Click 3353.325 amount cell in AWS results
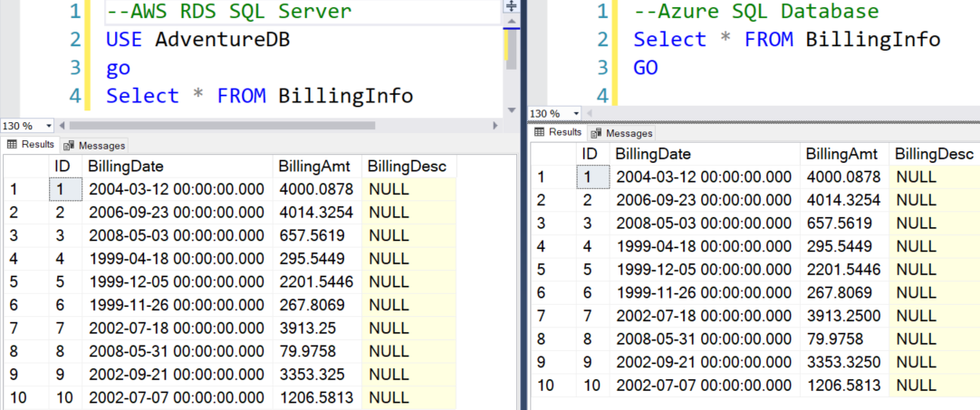 (318, 374)
